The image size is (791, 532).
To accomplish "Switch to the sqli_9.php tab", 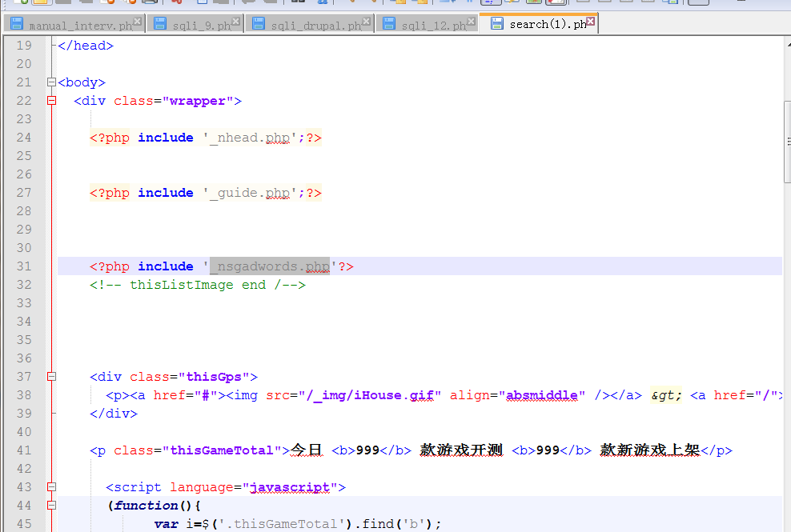I will tap(195, 24).
